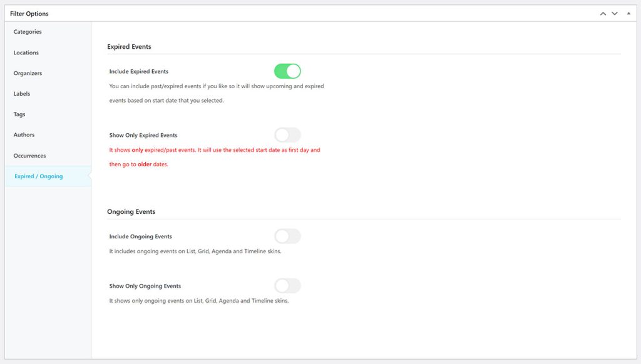Click the move-down chevron on Filter Options
This screenshot has width=641, height=364.
615,13
